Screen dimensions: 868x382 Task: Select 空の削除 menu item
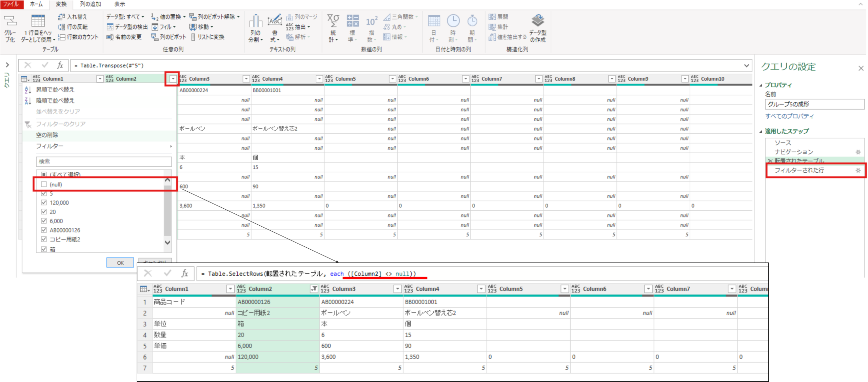(x=99, y=135)
